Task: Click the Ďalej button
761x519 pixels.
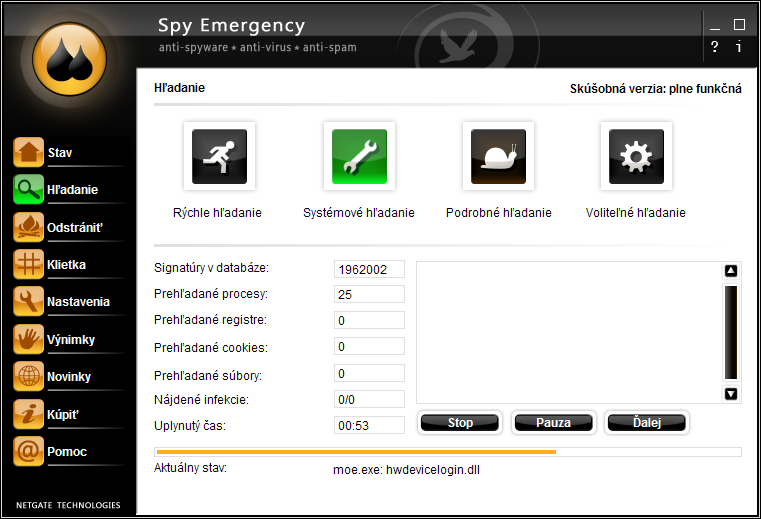Action: click(647, 423)
